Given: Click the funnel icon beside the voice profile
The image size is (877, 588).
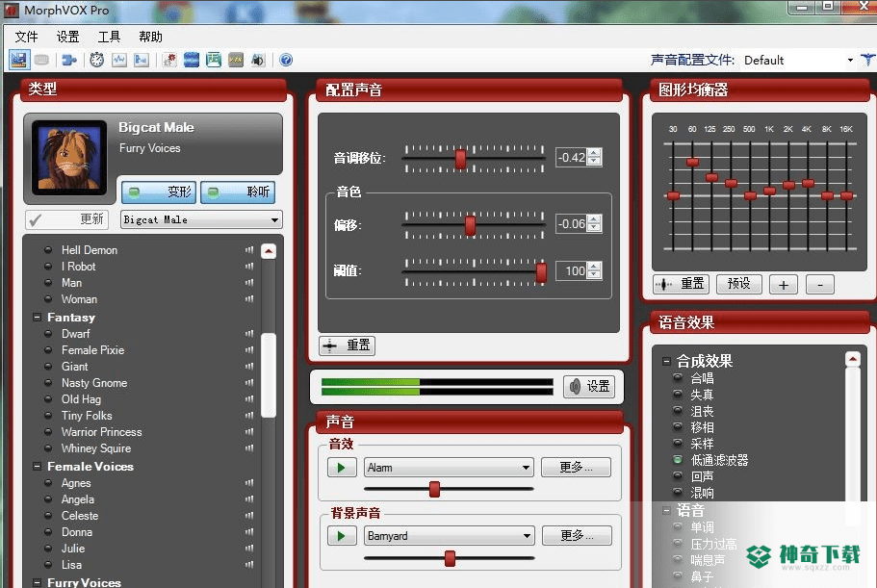Looking at the screenshot, I should pos(868,60).
